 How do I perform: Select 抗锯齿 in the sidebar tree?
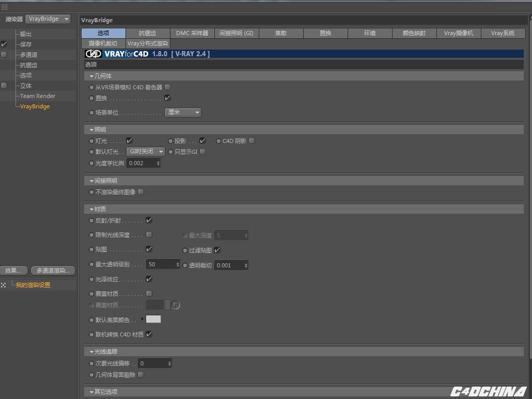tap(28, 65)
